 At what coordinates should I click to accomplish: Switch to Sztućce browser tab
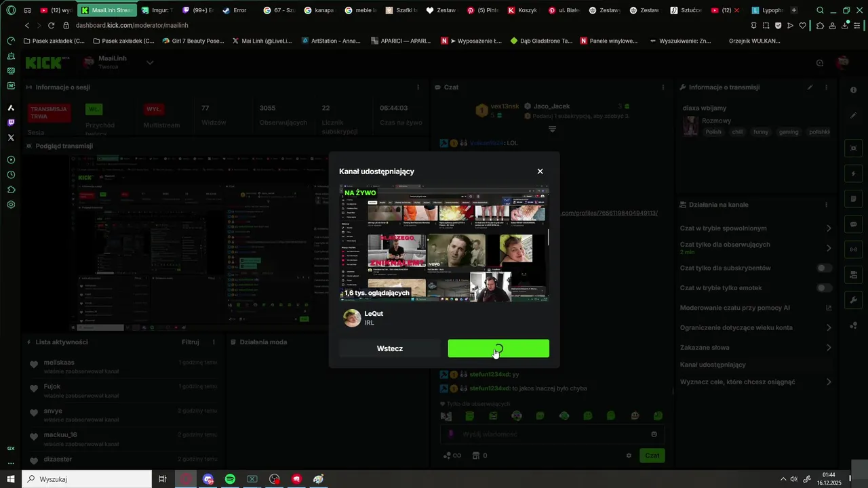point(685,10)
